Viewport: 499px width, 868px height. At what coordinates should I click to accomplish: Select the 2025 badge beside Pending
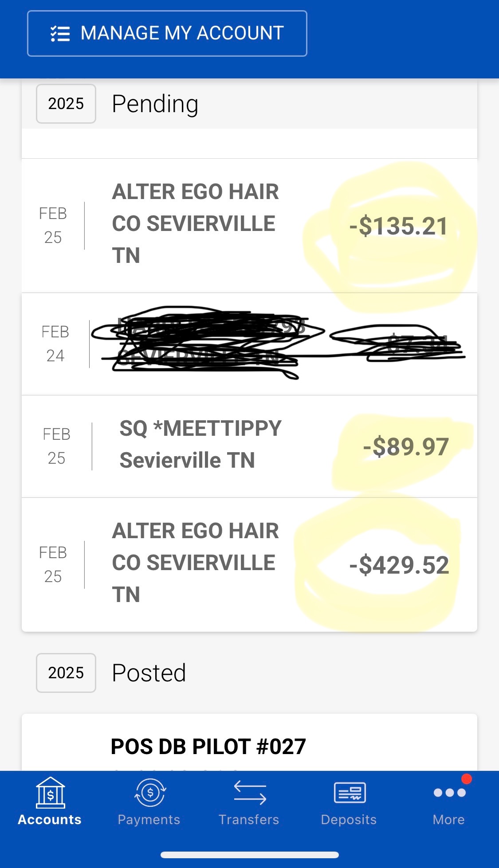point(66,104)
